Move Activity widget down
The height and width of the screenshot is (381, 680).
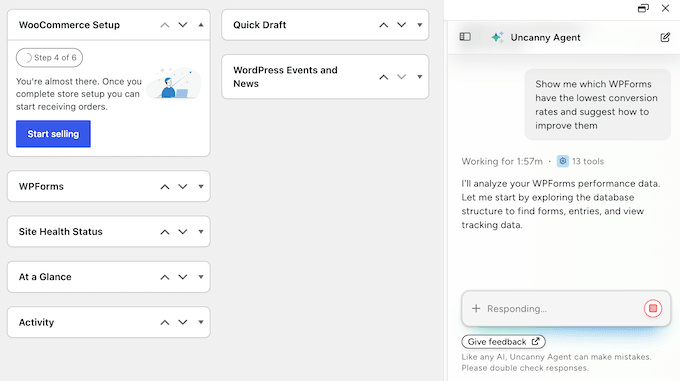click(183, 322)
